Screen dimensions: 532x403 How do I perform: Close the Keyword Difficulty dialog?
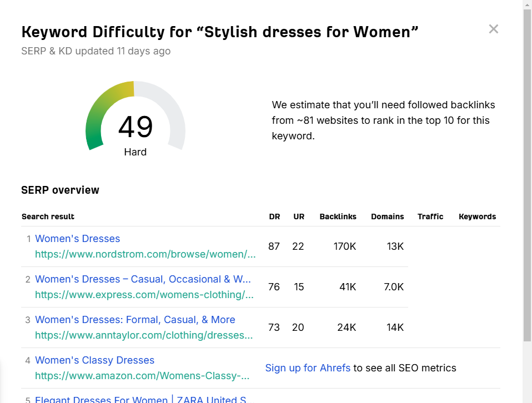tap(493, 29)
